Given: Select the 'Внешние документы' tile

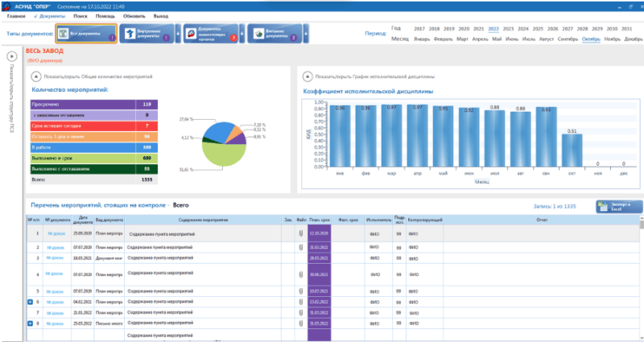Looking at the screenshot, I should [275, 34].
